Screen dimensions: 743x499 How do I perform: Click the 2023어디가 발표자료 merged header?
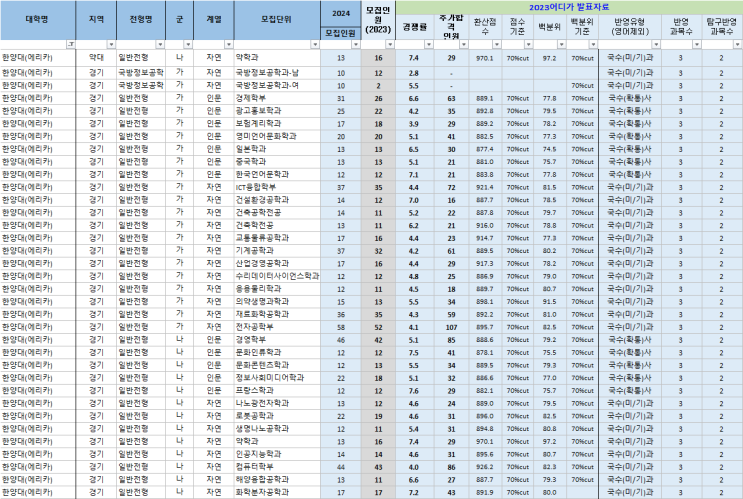pos(569,8)
